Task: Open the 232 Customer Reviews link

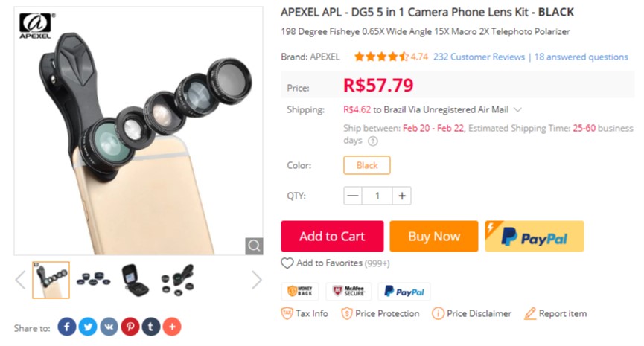Action: click(x=479, y=57)
